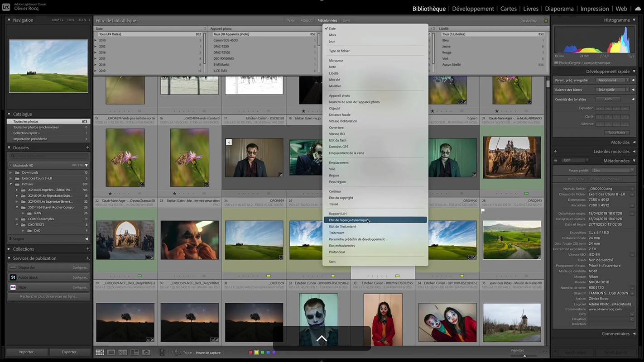The width and height of the screenshot is (644, 362).
Task: Expand the Collections panel
Action: point(9,249)
